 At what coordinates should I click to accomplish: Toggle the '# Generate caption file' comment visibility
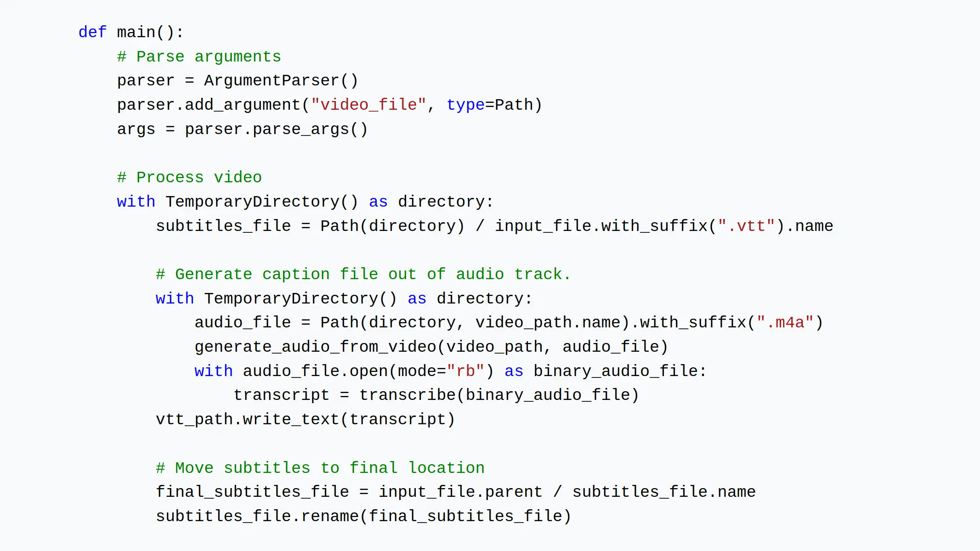[363, 275]
